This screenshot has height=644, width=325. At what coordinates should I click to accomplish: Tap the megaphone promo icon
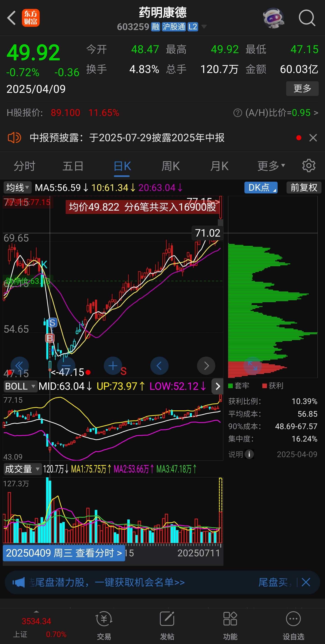19,583
